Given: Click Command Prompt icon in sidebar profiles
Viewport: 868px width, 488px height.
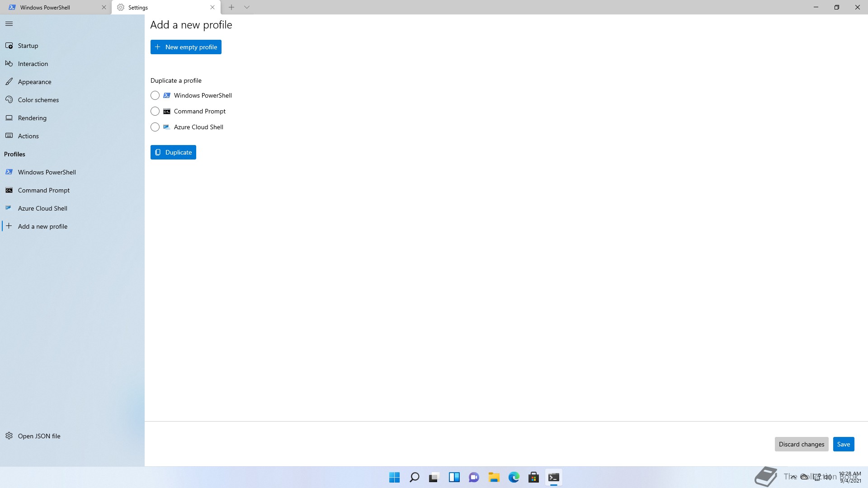Looking at the screenshot, I should pyautogui.click(x=9, y=190).
